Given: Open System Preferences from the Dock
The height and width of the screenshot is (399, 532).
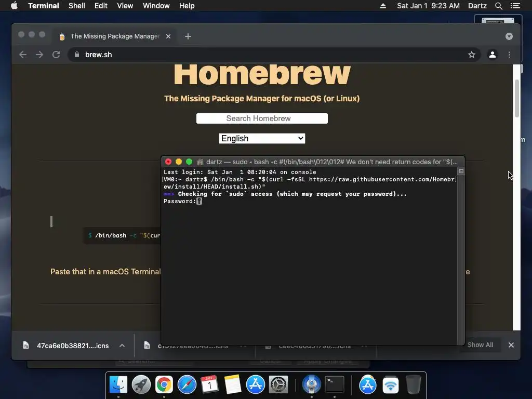Looking at the screenshot, I should [278, 385].
